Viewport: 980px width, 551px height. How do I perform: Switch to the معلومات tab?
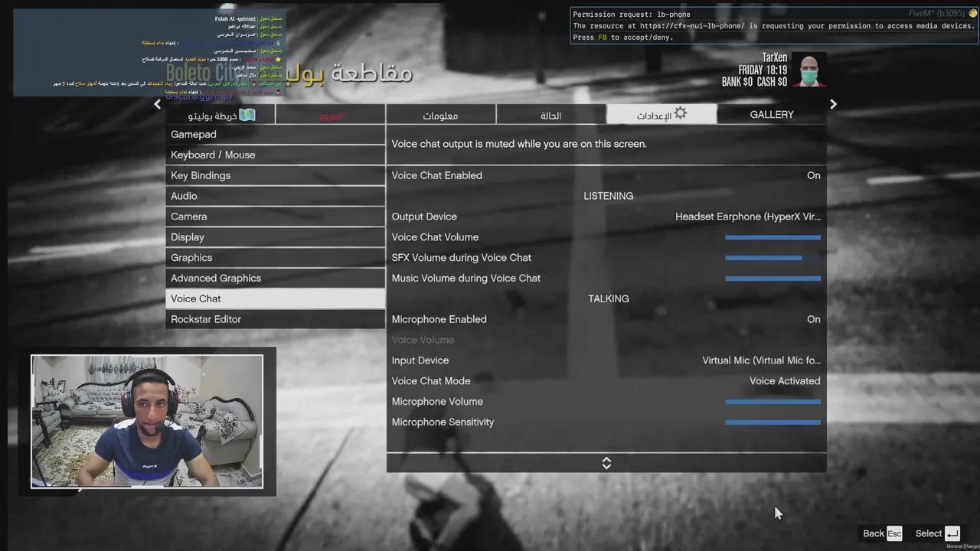point(440,115)
